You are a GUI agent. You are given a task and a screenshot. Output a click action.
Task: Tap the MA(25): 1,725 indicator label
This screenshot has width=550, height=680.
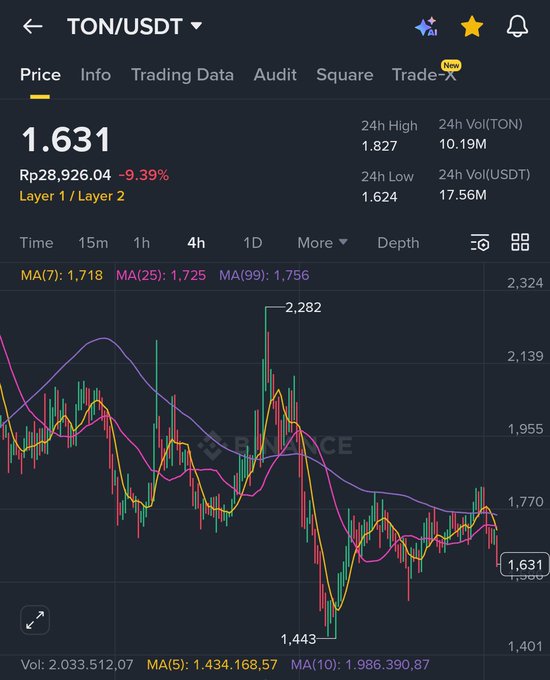pos(161,275)
